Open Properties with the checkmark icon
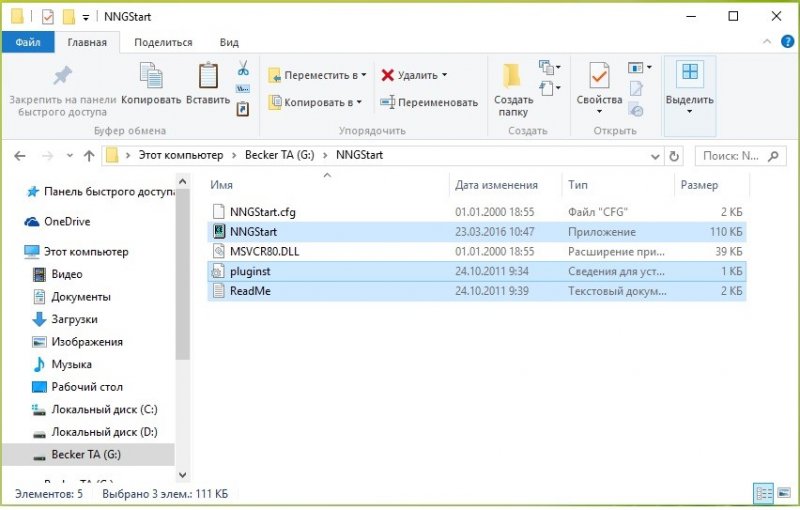The image size is (800, 510). tap(599, 78)
